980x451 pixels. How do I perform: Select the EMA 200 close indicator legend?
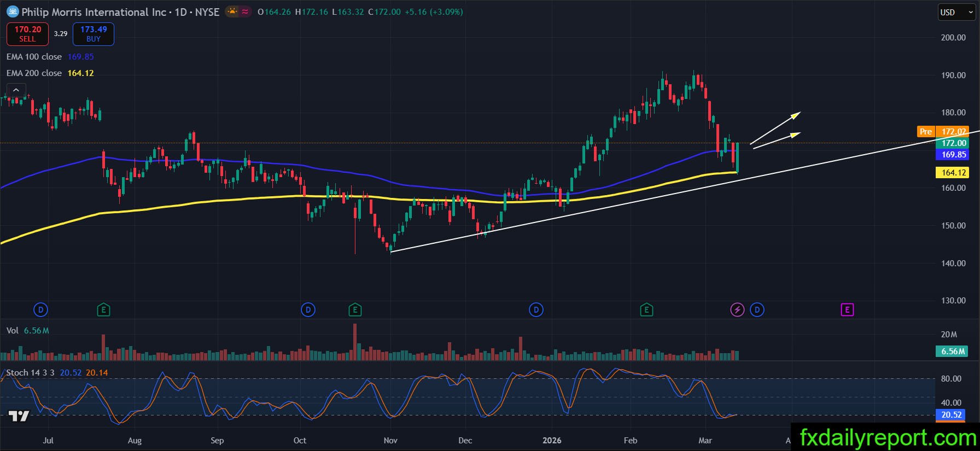click(x=34, y=73)
